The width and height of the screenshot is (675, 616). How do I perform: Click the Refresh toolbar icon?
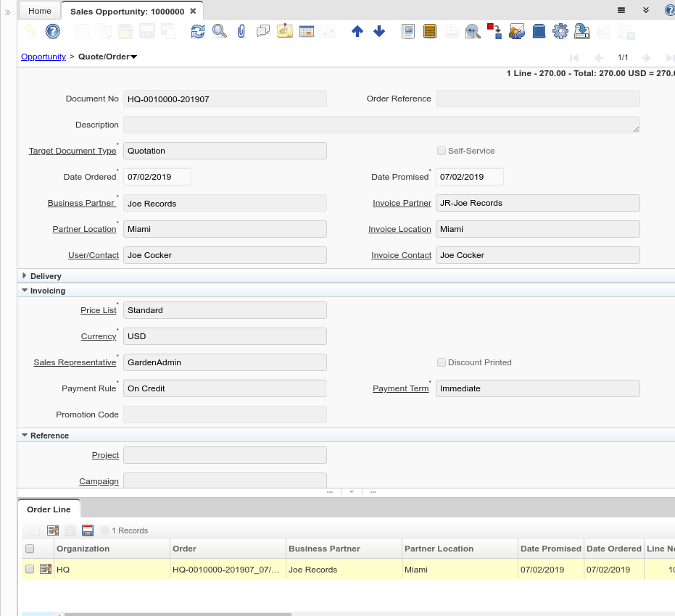click(x=197, y=31)
